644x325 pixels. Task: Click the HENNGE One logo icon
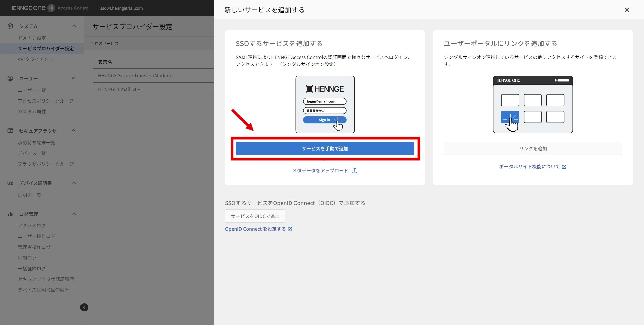click(x=51, y=8)
